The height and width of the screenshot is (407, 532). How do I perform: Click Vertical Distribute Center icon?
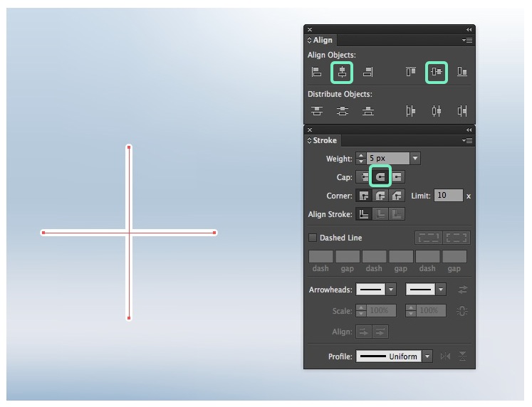343,111
